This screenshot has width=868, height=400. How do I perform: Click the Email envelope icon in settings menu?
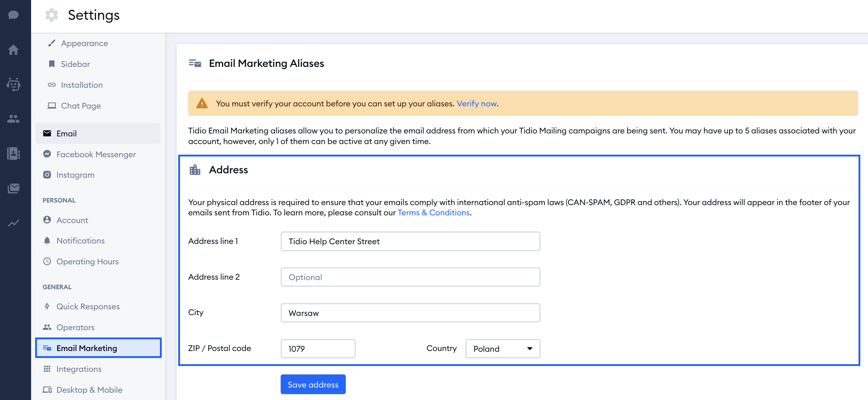[x=47, y=133]
